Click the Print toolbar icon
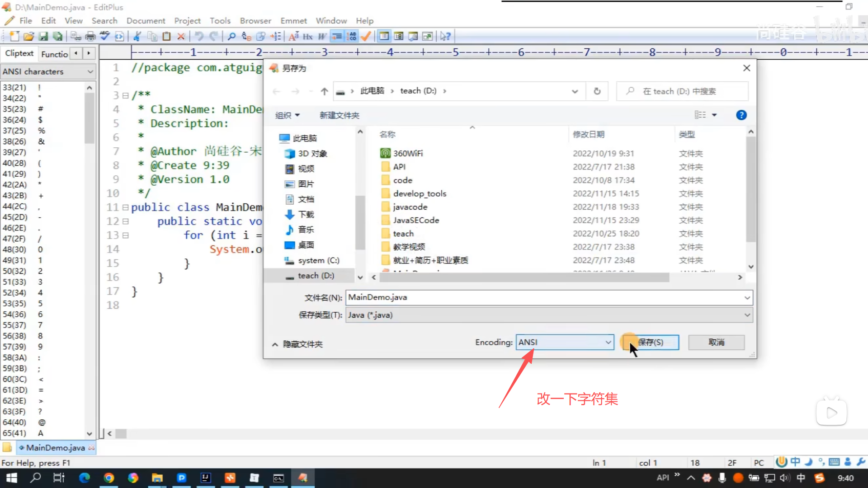Screen dimensions: 868x488 click(x=90, y=36)
